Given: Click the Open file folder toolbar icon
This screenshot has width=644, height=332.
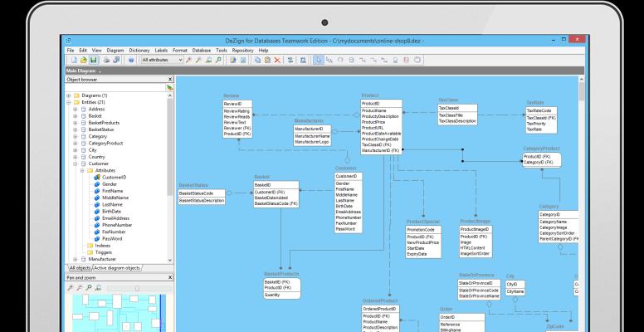Looking at the screenshot, I should pos(84,60).
